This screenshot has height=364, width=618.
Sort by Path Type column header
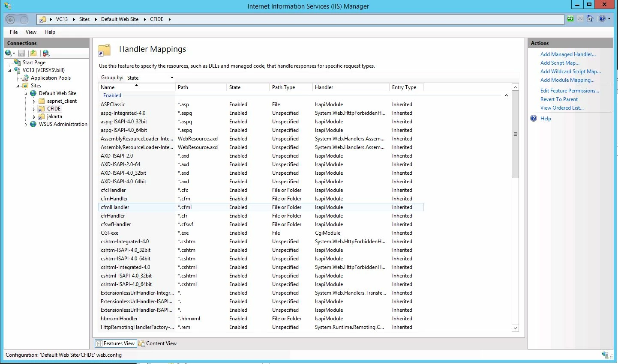coord(291,87)
